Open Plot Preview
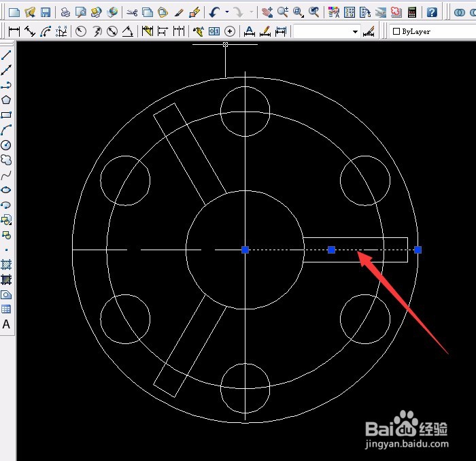This screenshot has width=476, height=461. (x=81, y=12)
